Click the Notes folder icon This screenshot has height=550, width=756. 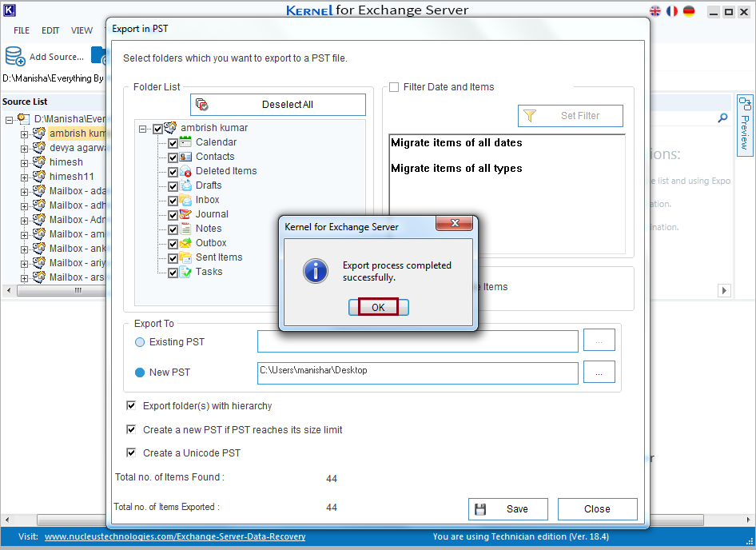[185, 229]
